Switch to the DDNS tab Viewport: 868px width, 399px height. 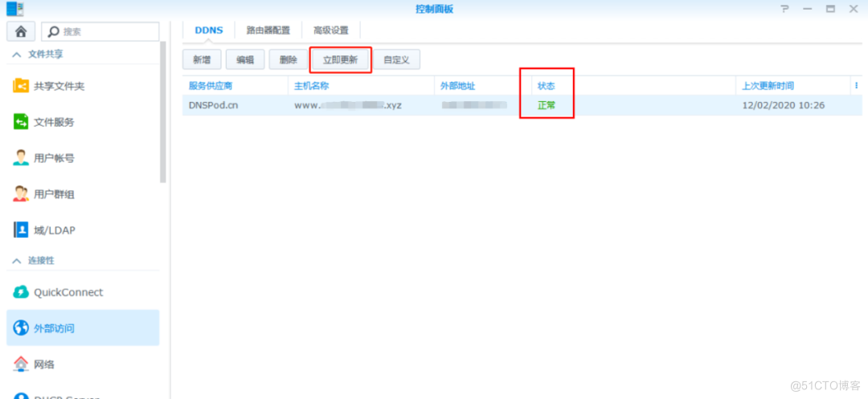point(209,31)
